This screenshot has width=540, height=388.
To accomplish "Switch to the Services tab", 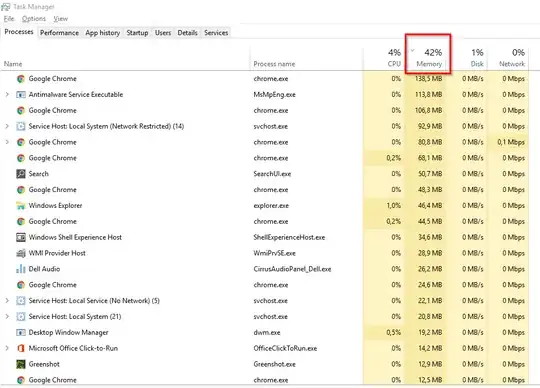I will pyautogui.click(x=216, y=33).
